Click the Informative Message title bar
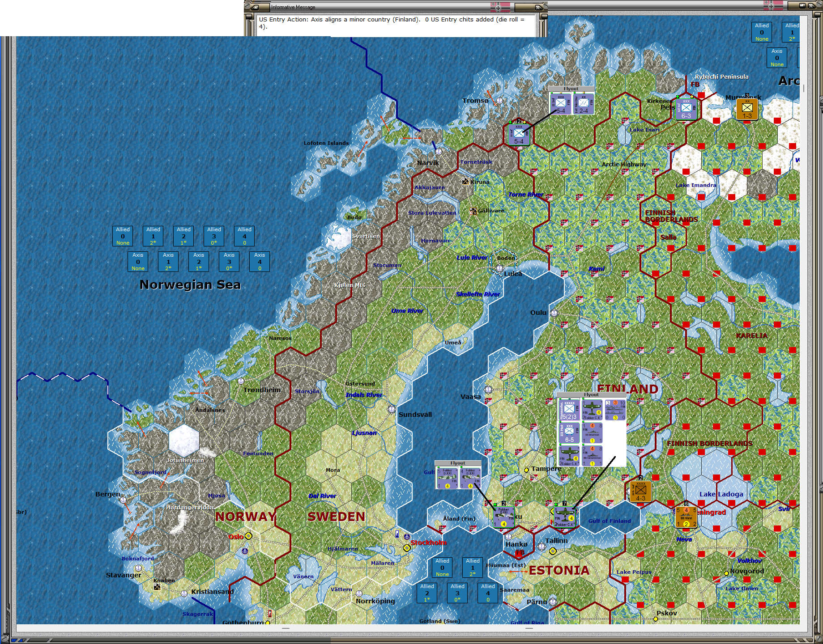This screenshot has height=644, width=823. coord(396,7)
